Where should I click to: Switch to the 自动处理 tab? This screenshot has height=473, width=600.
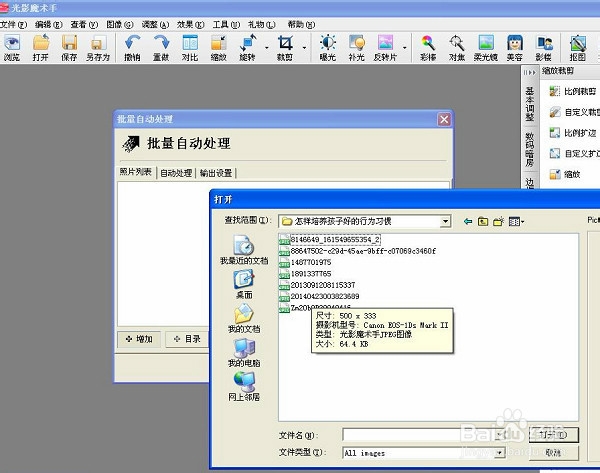(x=176, y=173)
